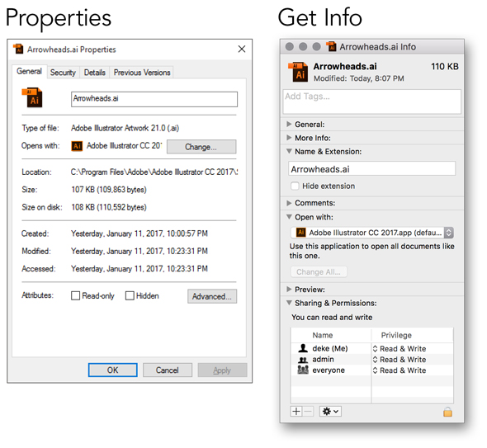Click the padlock icon in Get Info

pyautogui.click(x=447, y=412)
